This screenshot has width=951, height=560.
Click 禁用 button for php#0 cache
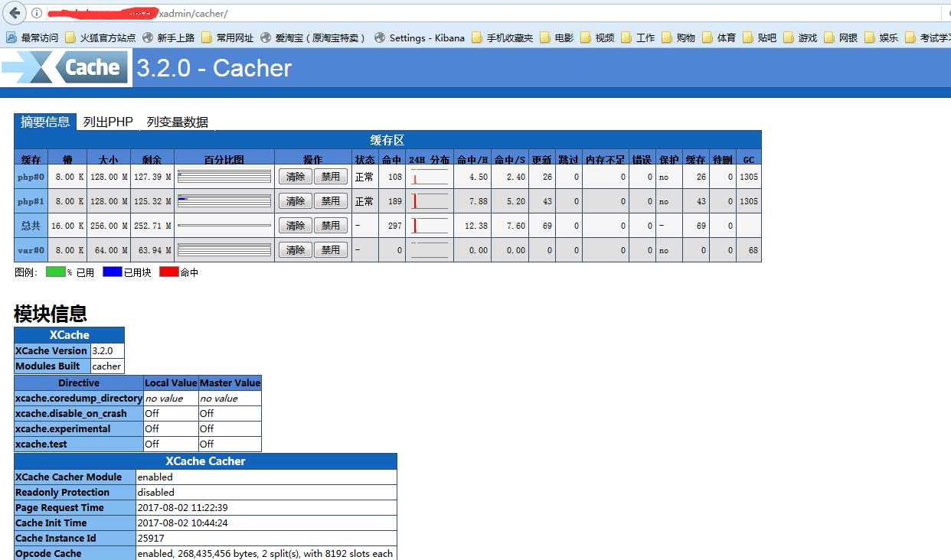331,177
